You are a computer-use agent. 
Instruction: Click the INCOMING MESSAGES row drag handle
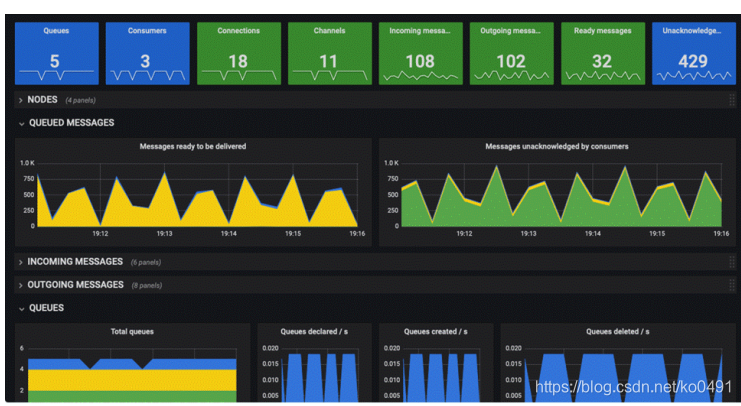point(732,262)
